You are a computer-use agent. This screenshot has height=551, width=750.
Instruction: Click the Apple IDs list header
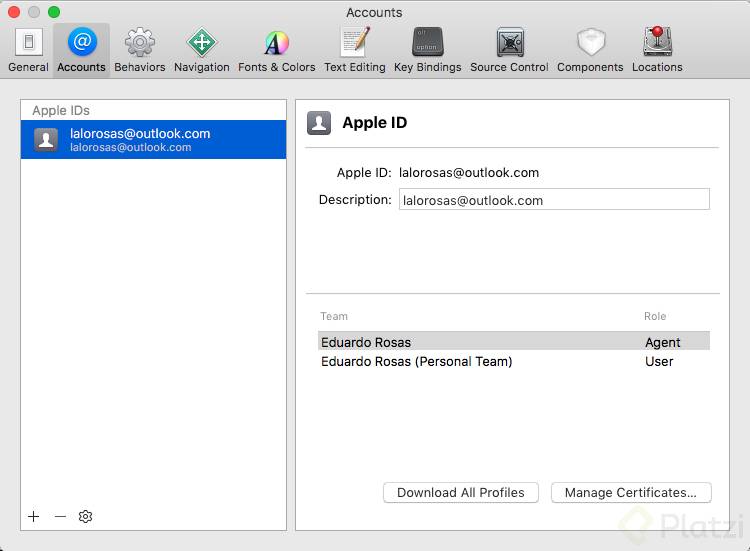point(61,110)
